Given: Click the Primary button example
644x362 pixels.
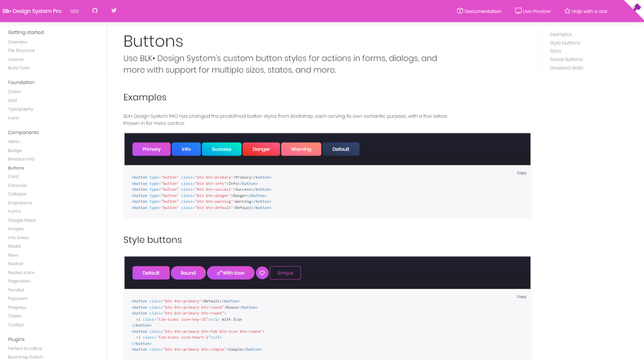Looking at the screenshot, I should point(152,149).
